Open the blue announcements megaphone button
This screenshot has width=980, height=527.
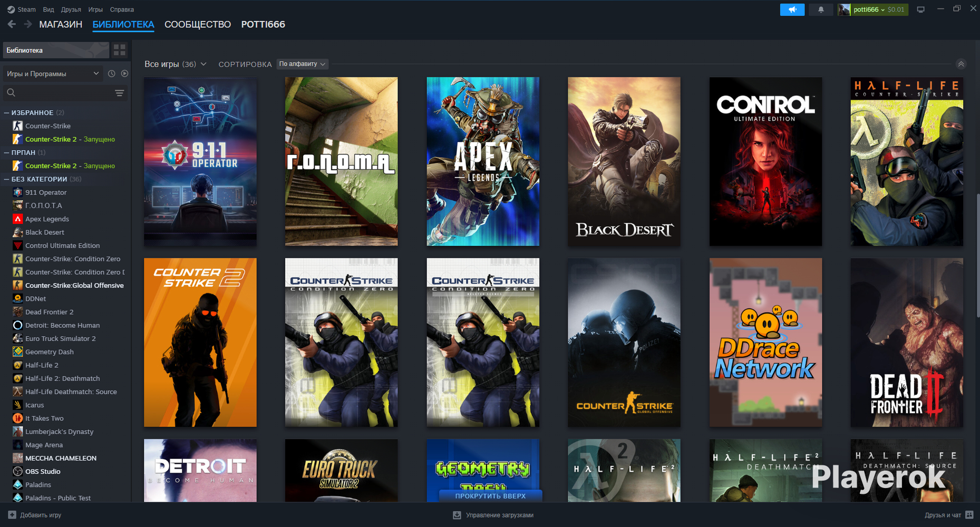coord(792,9)
